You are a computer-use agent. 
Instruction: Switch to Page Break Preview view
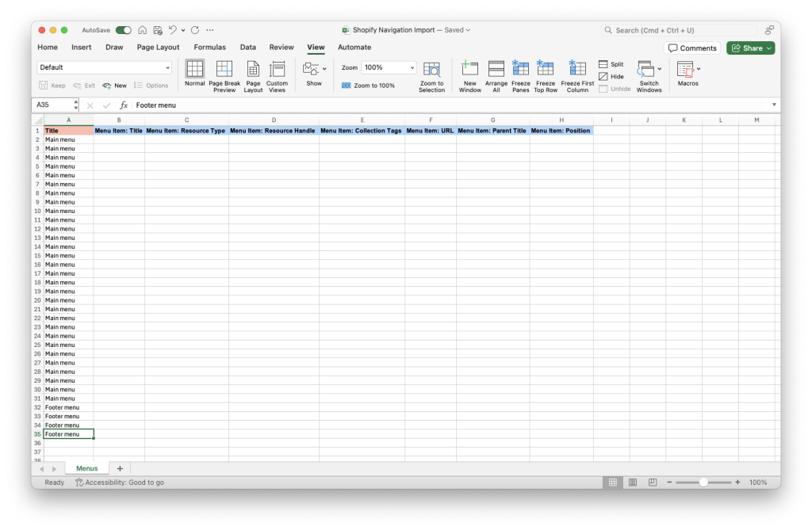point(223,74)
